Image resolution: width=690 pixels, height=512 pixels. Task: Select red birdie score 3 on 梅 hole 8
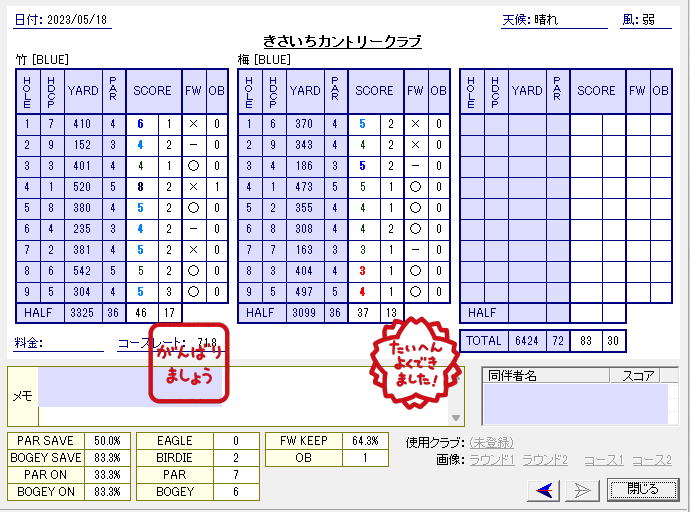click(362, 271)
